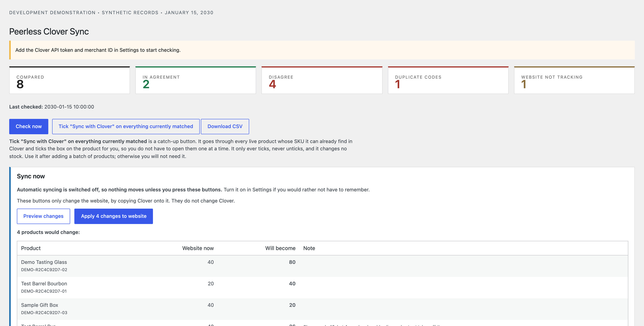Image resolution: width=644 pixels, height=326 pixels.
Task: Click the Will become column header
Action: point(280,248)
